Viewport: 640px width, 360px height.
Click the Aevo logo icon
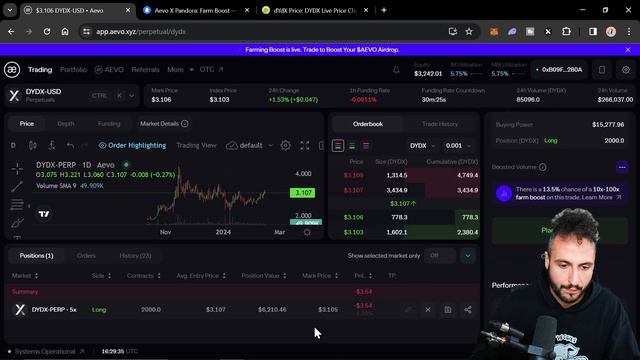click(12, 69)
